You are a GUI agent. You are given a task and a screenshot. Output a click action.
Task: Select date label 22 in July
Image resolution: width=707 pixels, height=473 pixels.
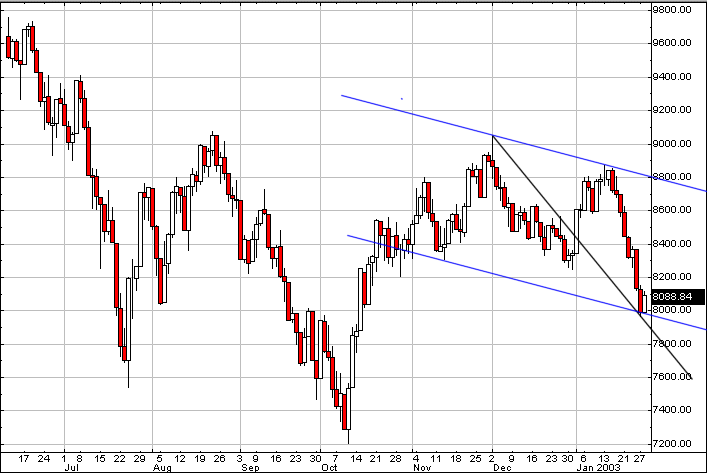(119, 459)
